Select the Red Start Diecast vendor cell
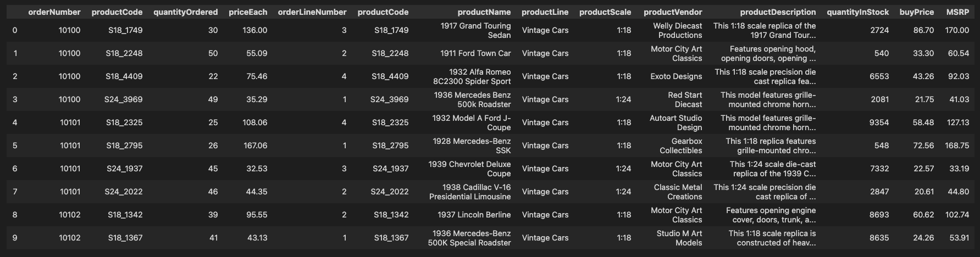 [685, 99]
